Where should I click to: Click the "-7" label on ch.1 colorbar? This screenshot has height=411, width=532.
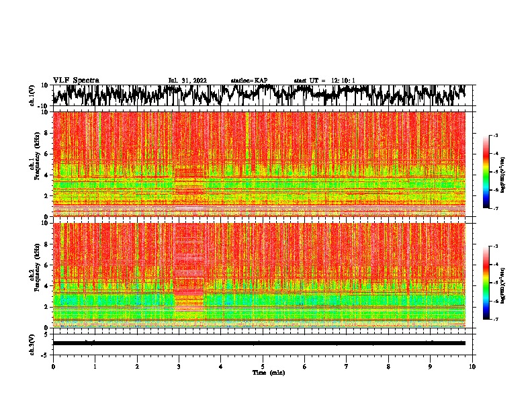pos(496,208)
